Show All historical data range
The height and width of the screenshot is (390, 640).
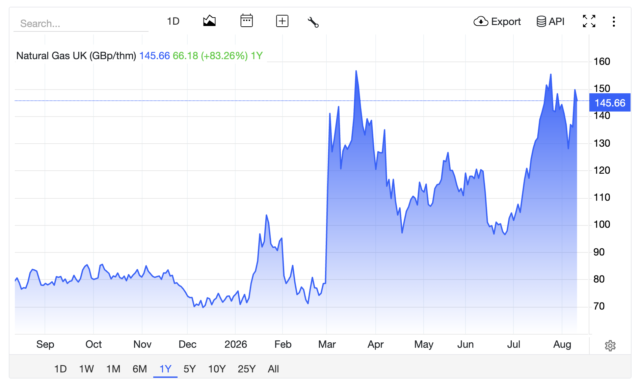(x=273, y=369)
